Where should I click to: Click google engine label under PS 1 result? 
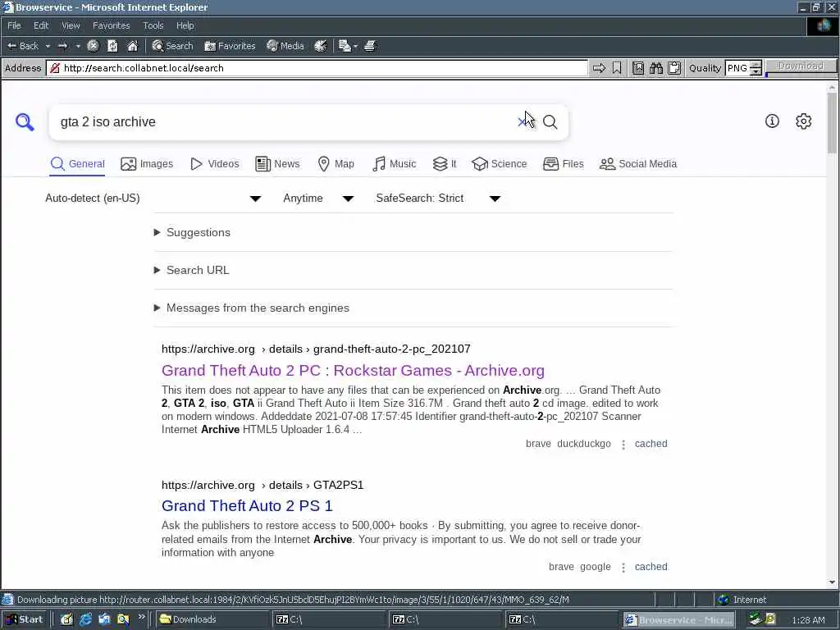coord(596,567)
